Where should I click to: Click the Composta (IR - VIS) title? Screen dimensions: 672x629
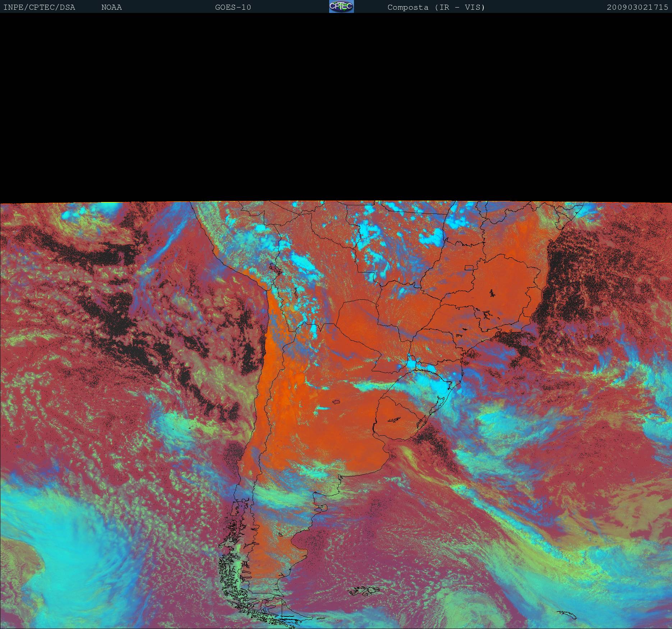coord(436,8)
